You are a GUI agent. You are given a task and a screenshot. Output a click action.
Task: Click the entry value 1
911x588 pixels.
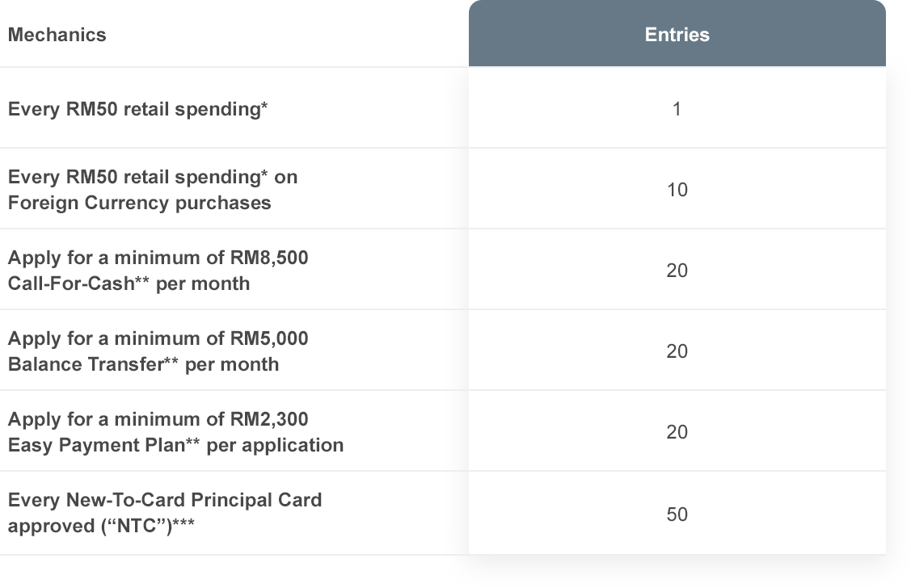coord(677,108)
